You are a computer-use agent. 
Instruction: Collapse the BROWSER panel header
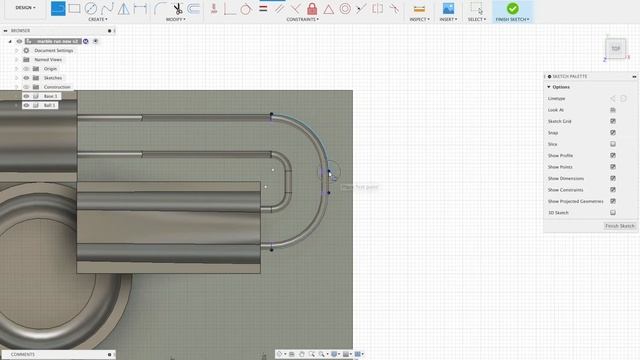point(5,31)
